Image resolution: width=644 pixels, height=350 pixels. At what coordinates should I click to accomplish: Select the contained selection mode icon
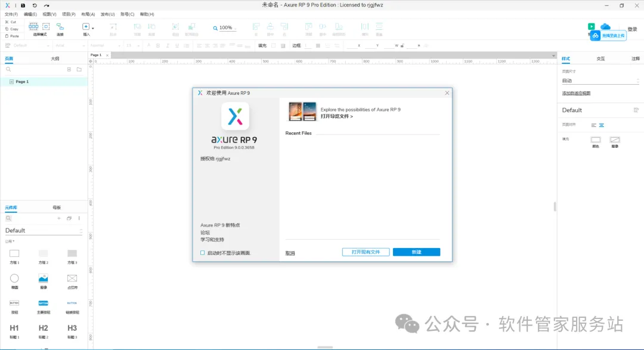(x=46, y=26)
